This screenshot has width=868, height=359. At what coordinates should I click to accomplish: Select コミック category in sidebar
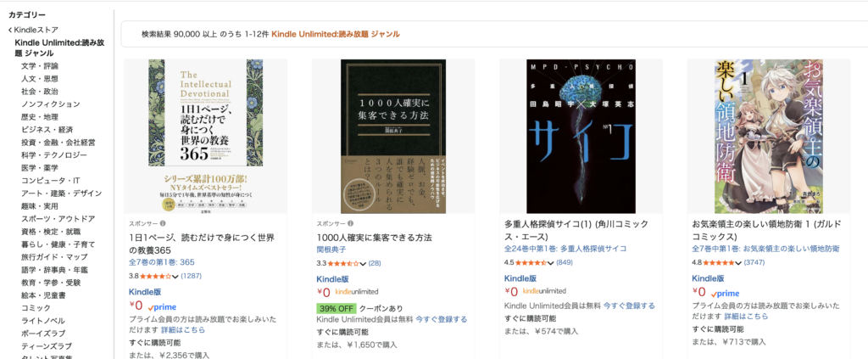point(36,308)
